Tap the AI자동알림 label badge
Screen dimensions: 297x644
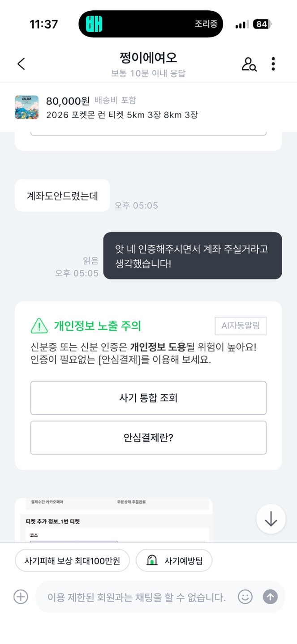click(x=241, y=326)
